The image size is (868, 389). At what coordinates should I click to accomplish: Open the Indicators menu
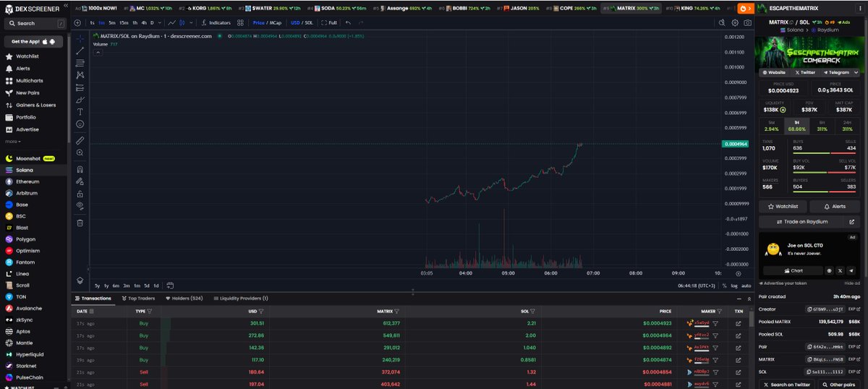coord(215,22)
